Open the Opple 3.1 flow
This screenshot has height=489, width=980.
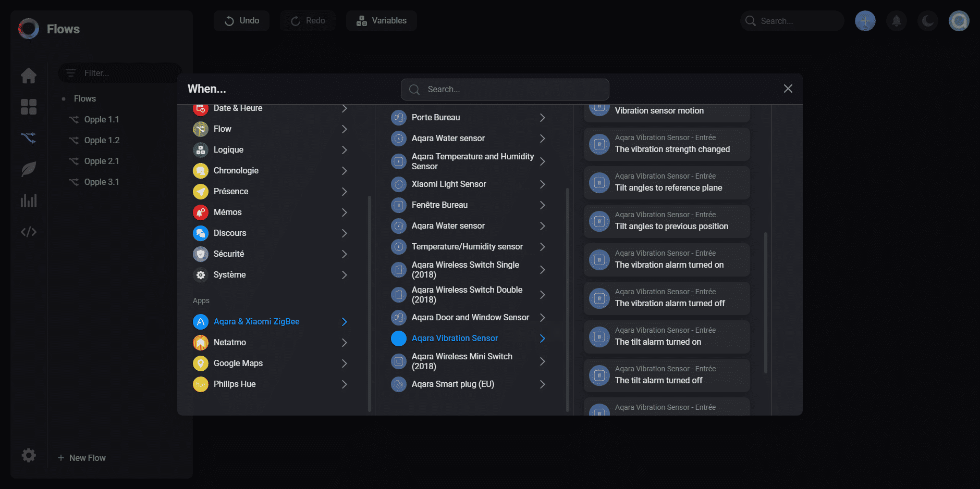102,182
